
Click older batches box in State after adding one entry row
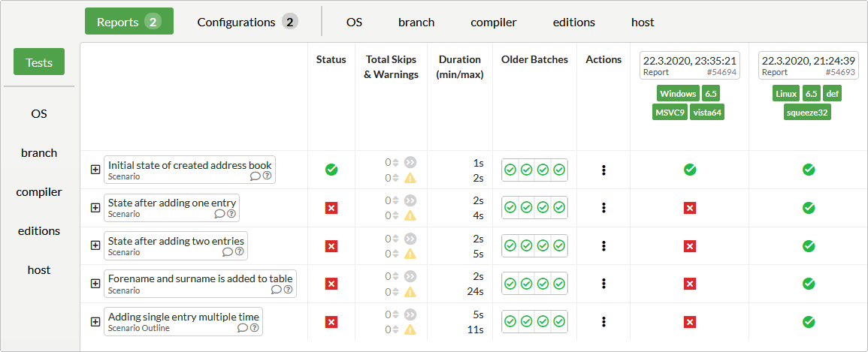point(534,208)
